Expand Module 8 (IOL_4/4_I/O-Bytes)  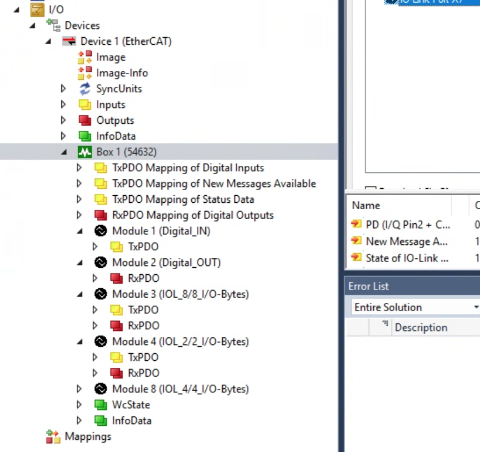click(x=79, y=389)
